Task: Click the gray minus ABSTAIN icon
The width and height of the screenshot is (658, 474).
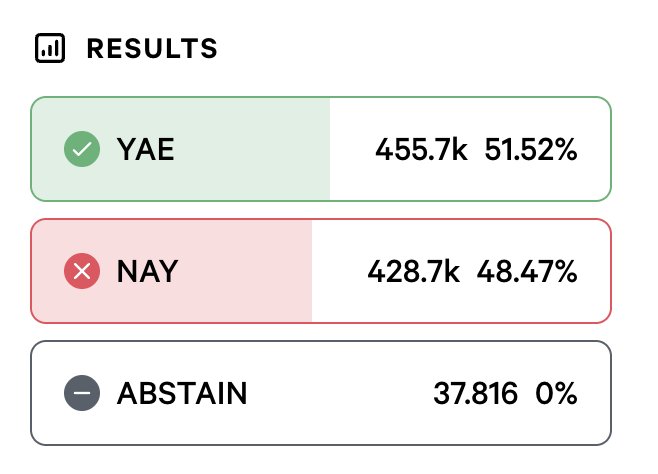Action: pos(82,393)
